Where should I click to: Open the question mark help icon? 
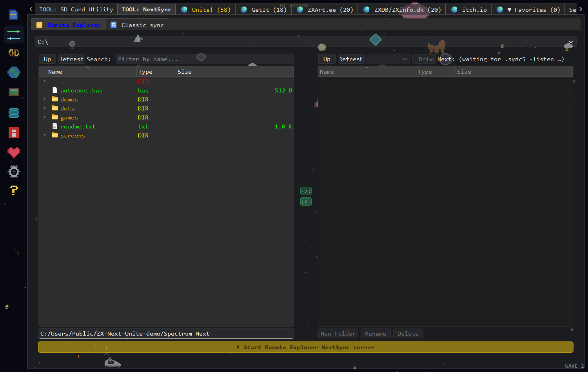(x=14, y=190)
